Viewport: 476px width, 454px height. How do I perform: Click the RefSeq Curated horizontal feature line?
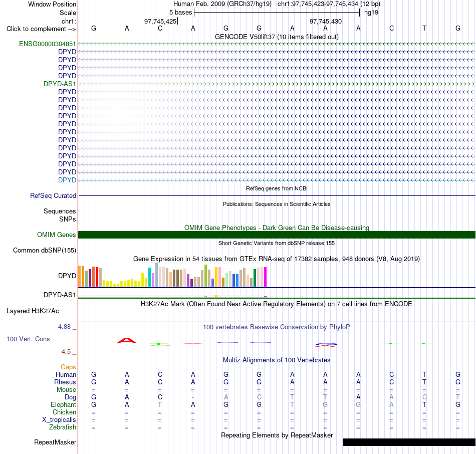pyautogui.click(x=277, y=195)
